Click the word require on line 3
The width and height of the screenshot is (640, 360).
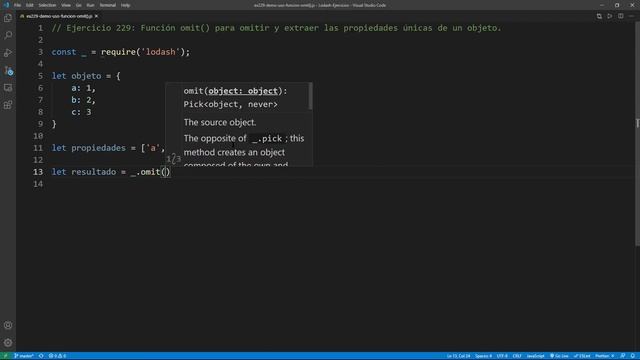tap(118, 52)
